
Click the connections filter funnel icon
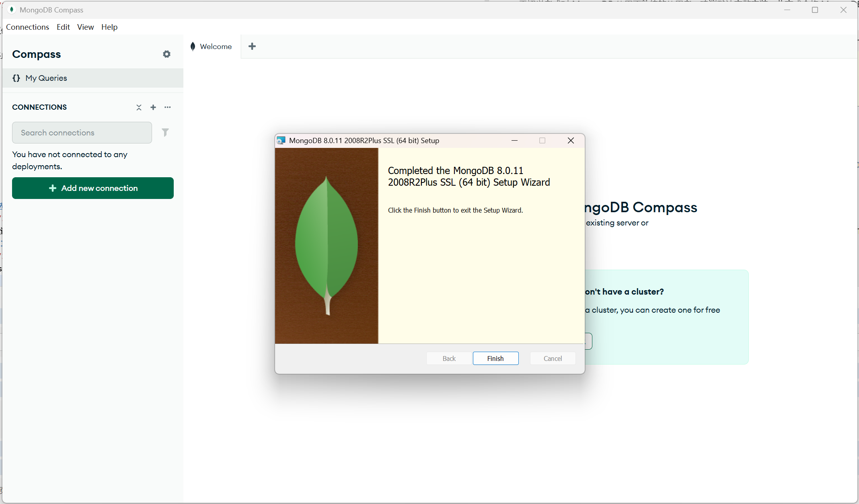pos(165,132)
